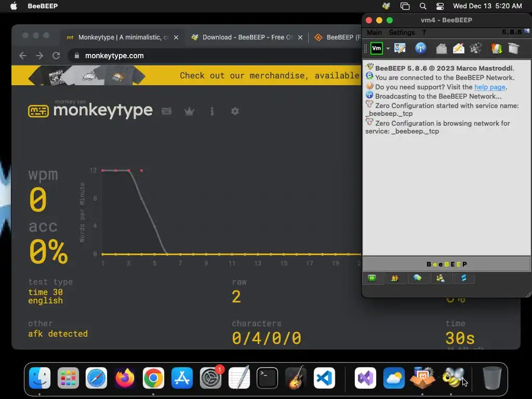Click the overlapping windows icon in menu bar

coord(405,6)
